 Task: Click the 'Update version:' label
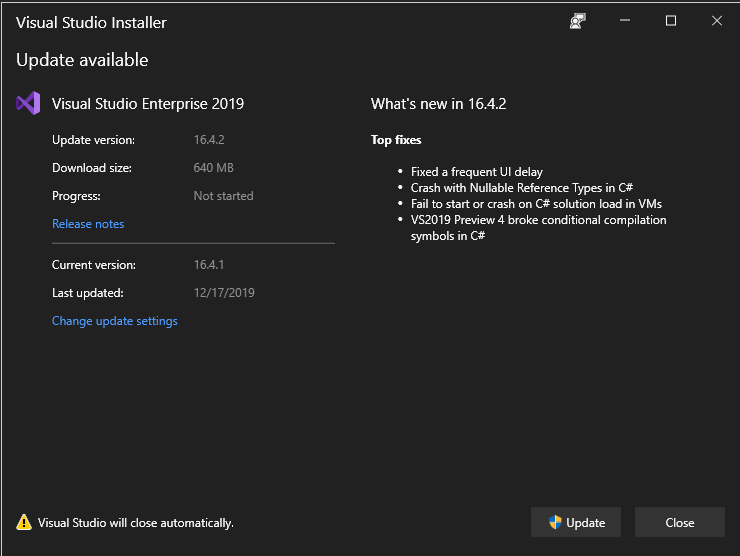tap(93, 140)
